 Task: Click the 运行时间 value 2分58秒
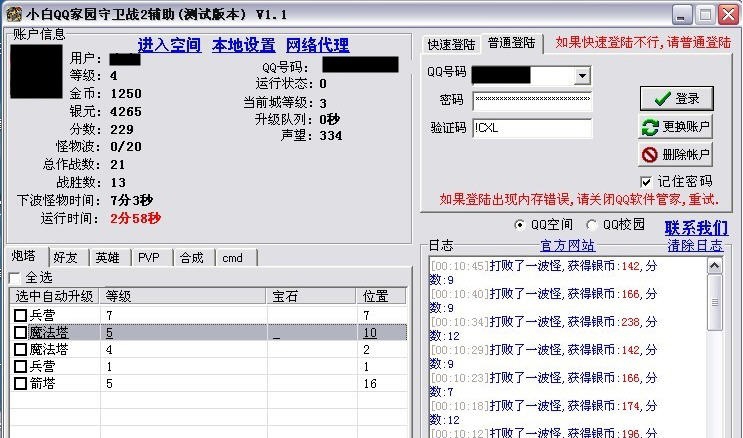[x=136, y=218]
